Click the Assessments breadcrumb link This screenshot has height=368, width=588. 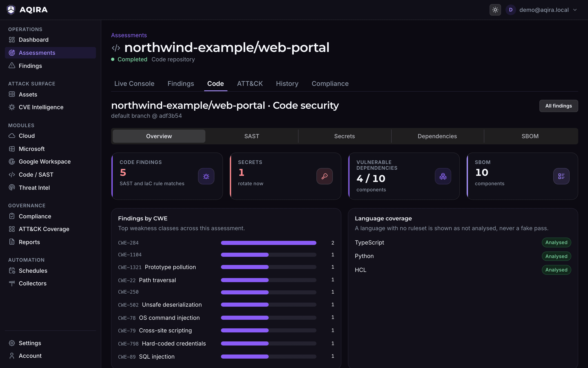[x=129, y=35]
